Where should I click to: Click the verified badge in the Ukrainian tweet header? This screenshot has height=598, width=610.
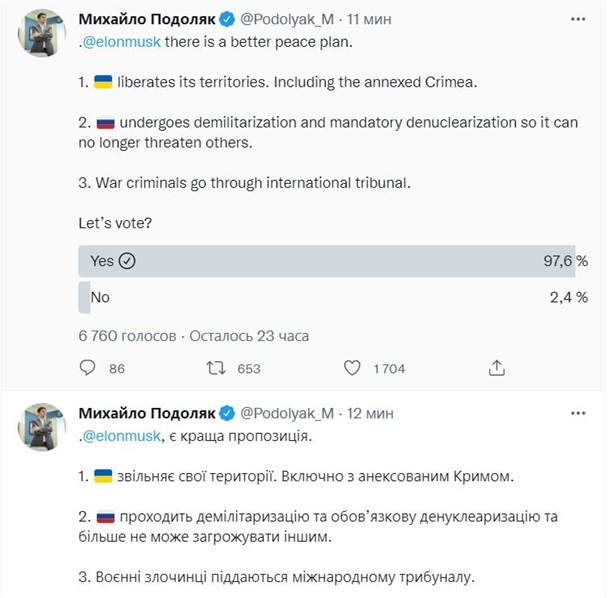[225, 412]
